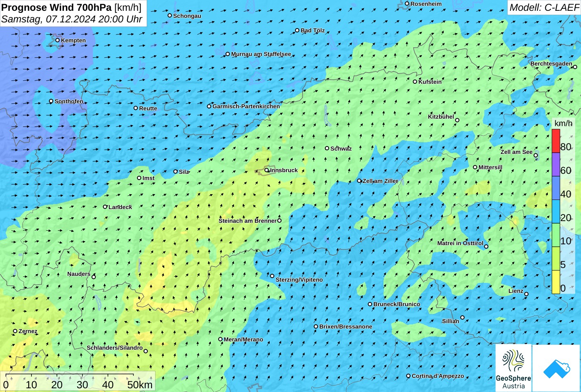Select the Kufstein location marker
The height and width of the screenshot is (392, 581).
click(x=415, y=82)
